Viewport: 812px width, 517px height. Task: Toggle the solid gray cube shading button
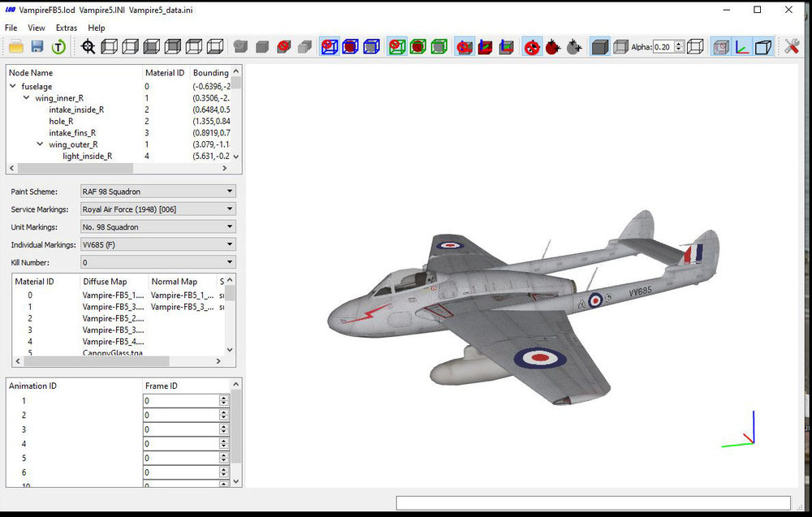pyautogui.click(x=600, y=47)
